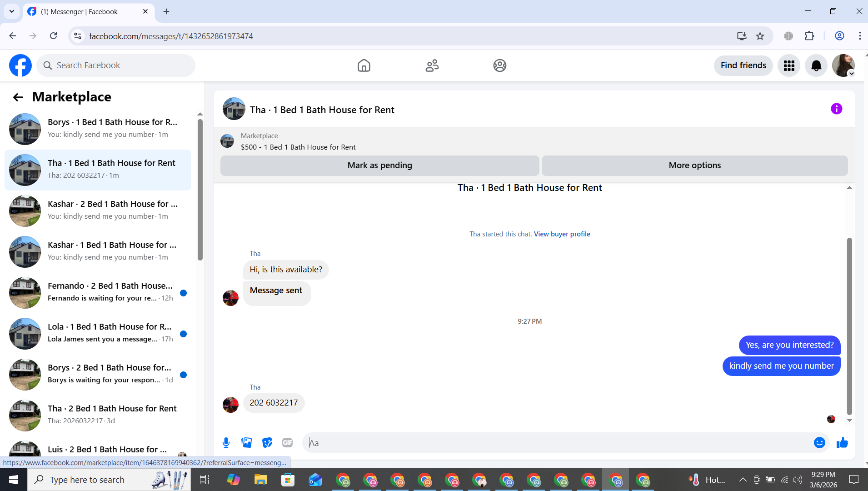868x491 pixels.
Task: Open the tab search dropdown
Action: click(12, 11)
